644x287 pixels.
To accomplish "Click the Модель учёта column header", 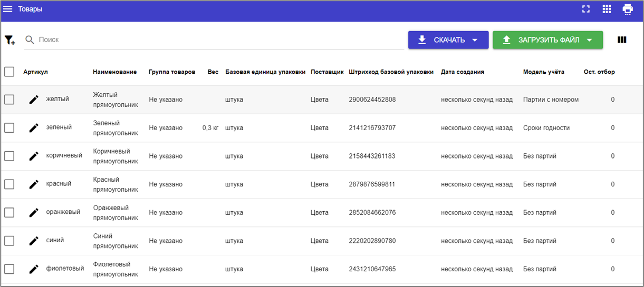I will pos(543,72).
